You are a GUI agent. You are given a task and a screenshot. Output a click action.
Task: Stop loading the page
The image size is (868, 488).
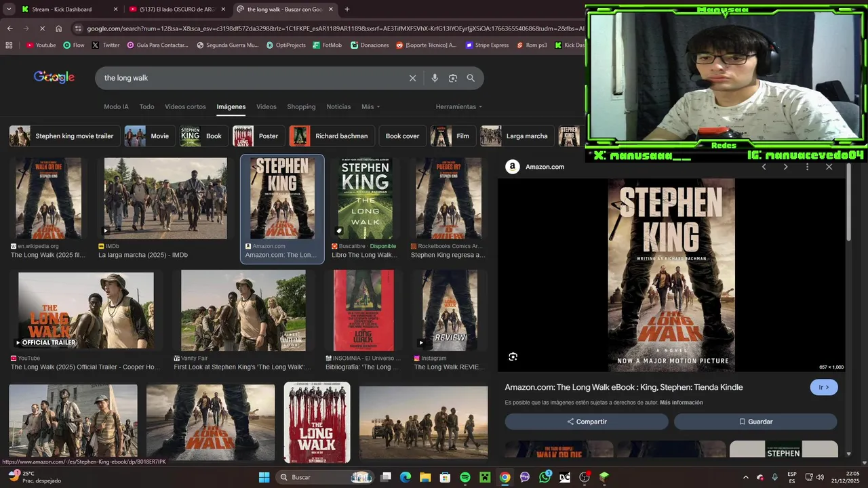(x=42, y=28)
